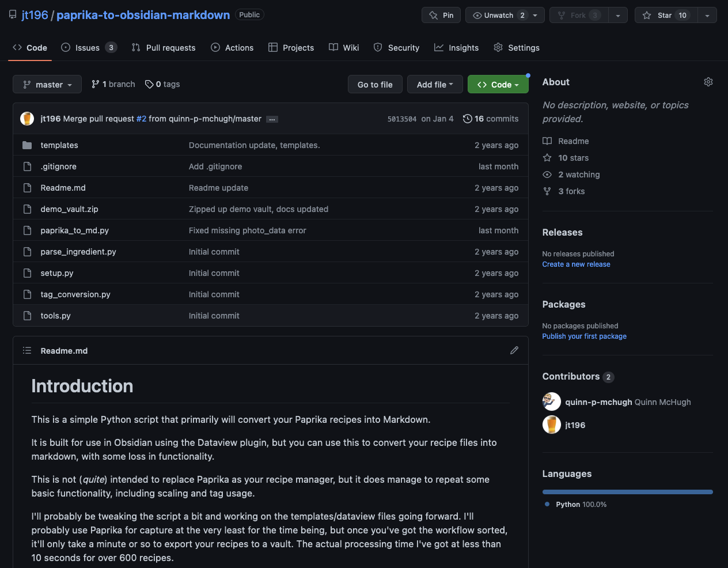Switch to the Code tab
Viewport: 728px width, 568px height.
(x=30, y=48)
